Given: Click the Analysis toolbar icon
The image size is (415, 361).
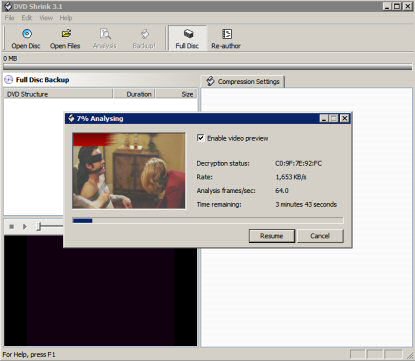Looking at the screenshot, I should pos(105,34).
